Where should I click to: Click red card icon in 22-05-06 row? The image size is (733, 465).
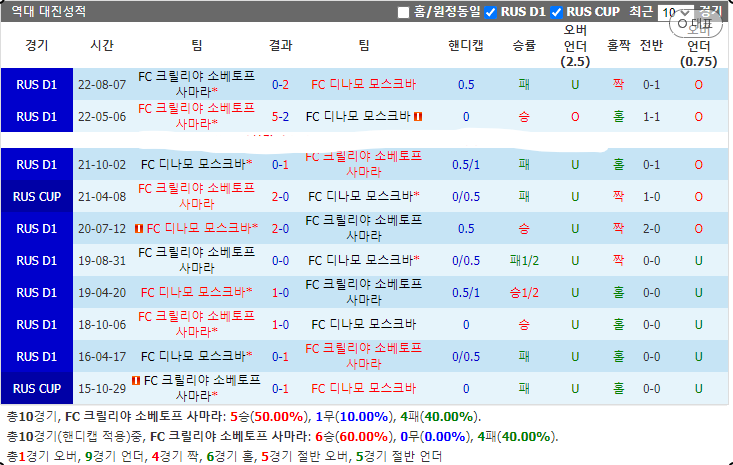pyautogui.click(x=418, y=116)
